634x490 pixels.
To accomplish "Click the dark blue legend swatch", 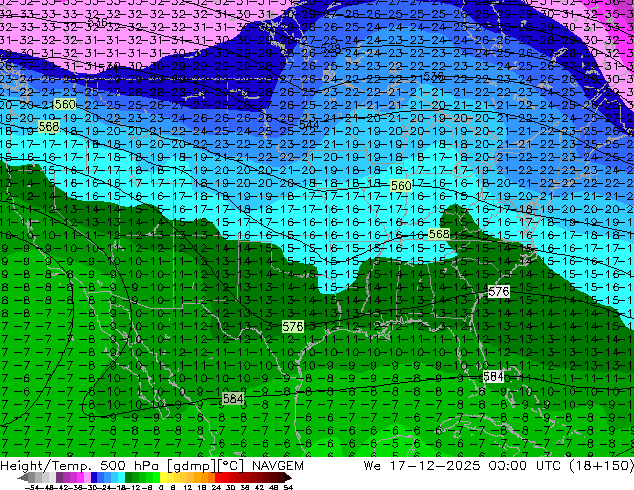I will tap(94, 477).
